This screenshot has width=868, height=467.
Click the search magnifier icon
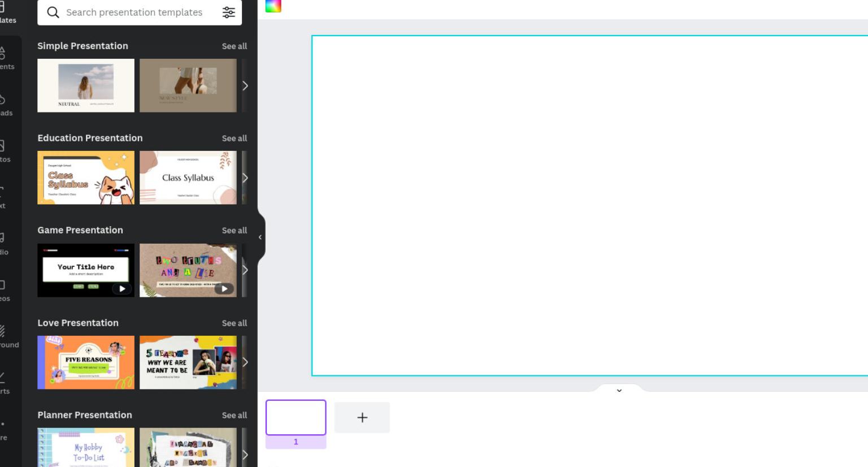click(53, 12)
